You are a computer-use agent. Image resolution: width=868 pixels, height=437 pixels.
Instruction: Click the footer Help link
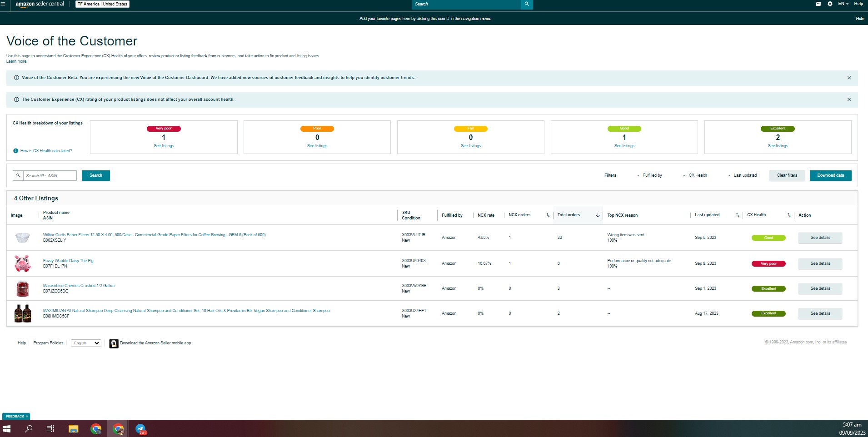(22, 343)
